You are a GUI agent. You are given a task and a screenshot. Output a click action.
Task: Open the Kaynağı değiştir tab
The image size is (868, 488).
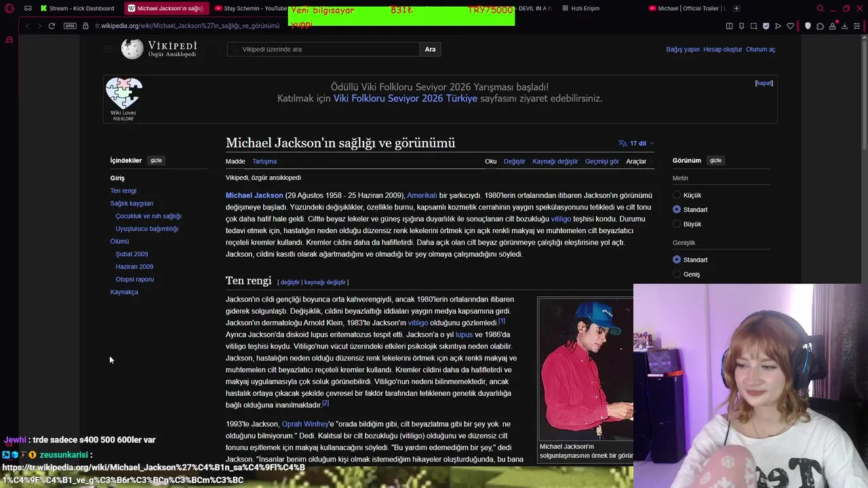pyautogui.click(x=555, y=161)
